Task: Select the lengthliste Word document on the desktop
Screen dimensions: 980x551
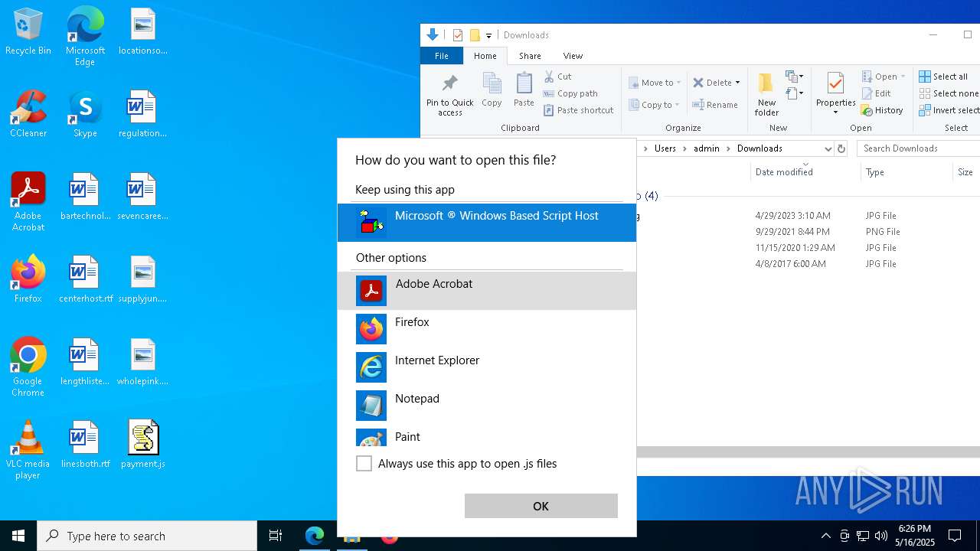Action: pyautogui.click(x=85, y=362)
